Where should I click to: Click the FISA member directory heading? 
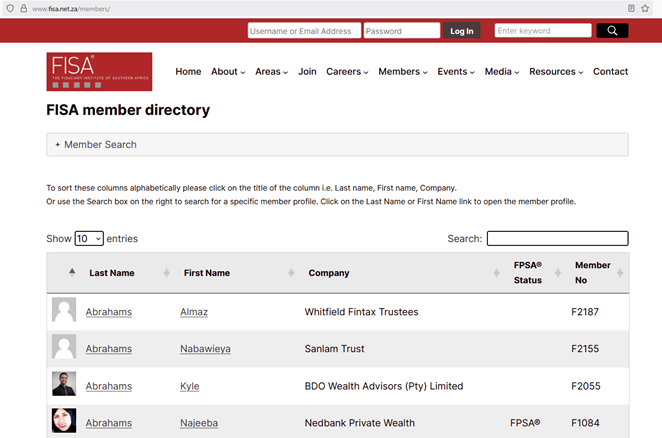[x=128, y=110]
